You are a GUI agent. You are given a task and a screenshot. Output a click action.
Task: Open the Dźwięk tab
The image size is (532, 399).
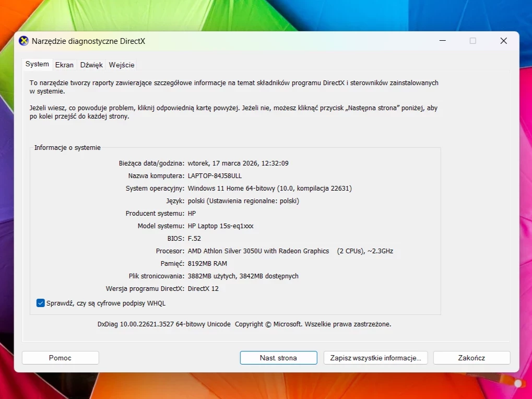click(x=91, y=65)
